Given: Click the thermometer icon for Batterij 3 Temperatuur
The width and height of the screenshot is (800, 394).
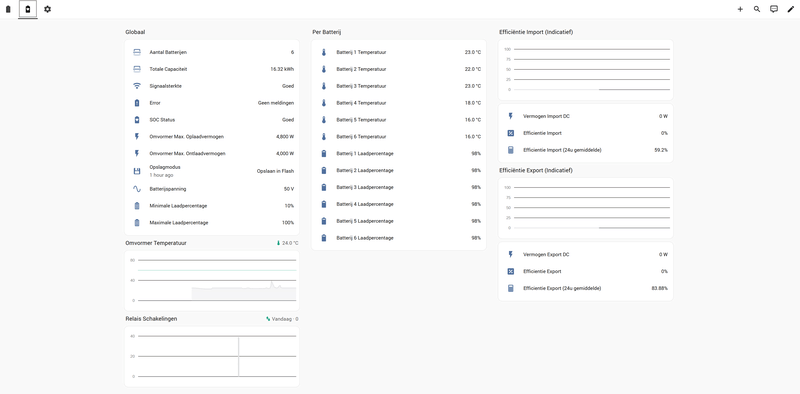Looking at the screenshot, I should point(323,86).
